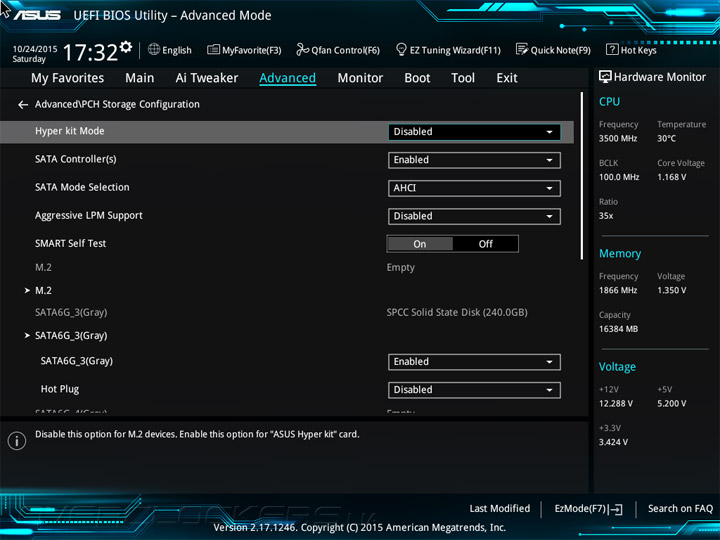Click the globe language icon
The image size is (720, 540).
tap(154, 50)
